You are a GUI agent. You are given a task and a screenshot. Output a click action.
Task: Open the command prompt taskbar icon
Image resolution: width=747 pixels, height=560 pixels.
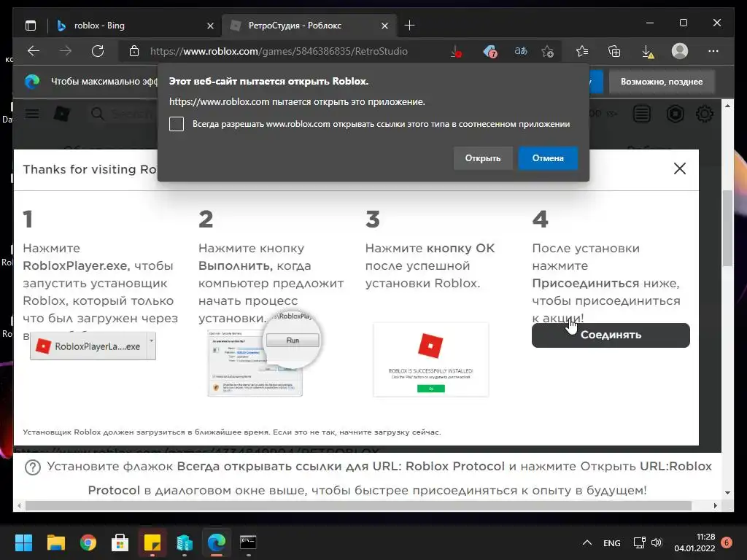point(248,542)
